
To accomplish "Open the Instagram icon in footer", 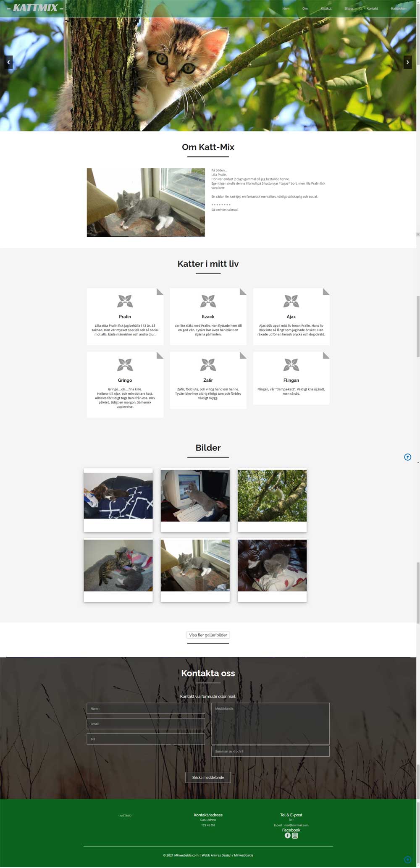I will [295, 836].
